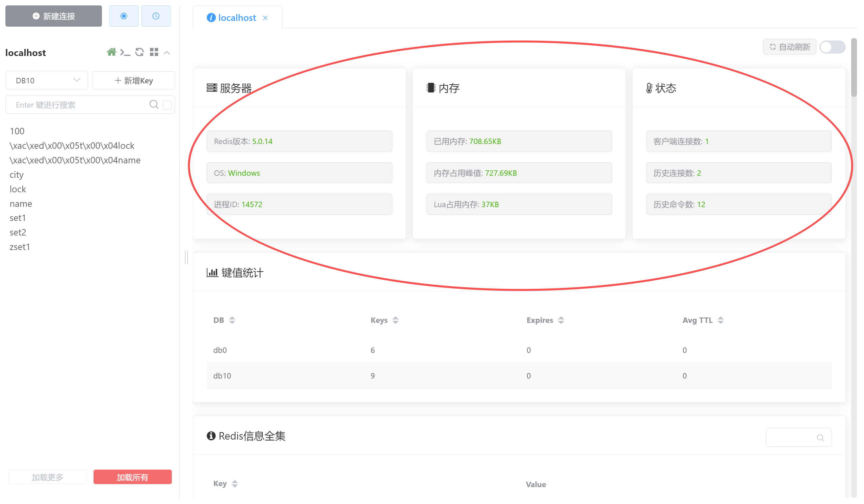Open the grid menu icon for localhost
The width and height of the screenshot is (864, 504).
pos(154,52)
